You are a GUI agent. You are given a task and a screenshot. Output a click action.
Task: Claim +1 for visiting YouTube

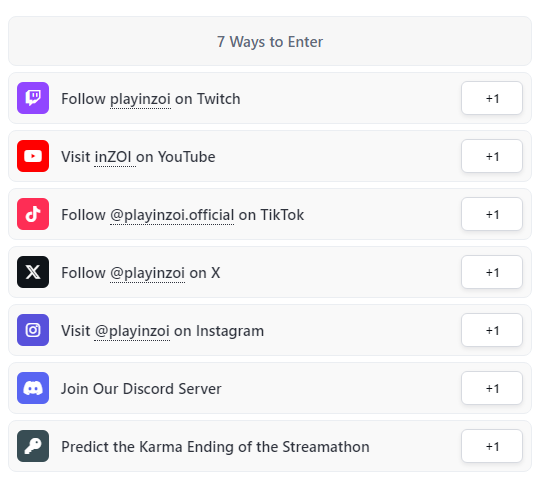(x=492, y=156)
